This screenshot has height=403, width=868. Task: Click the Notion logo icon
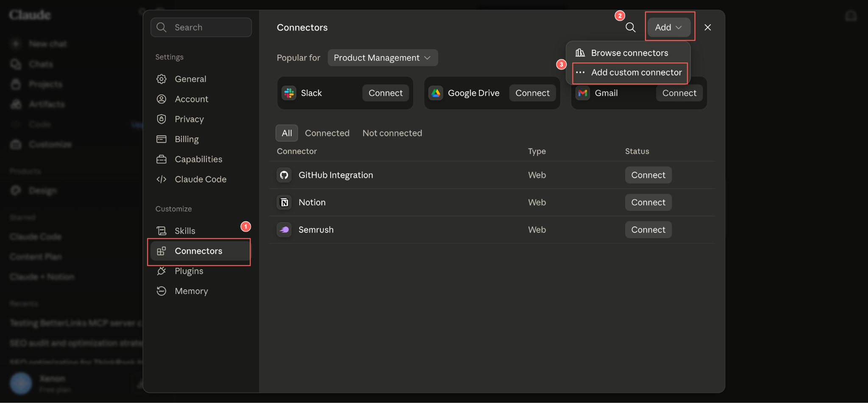[x=284, y=202]
